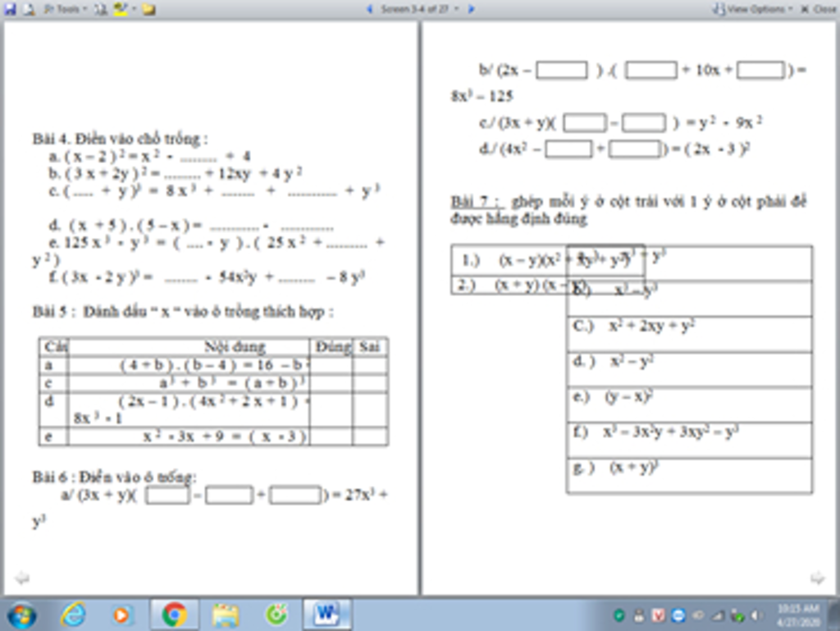Viewport: 840px width, 631px height.
Task: Select the text highlight color marker icon
Action: point(121,9)
